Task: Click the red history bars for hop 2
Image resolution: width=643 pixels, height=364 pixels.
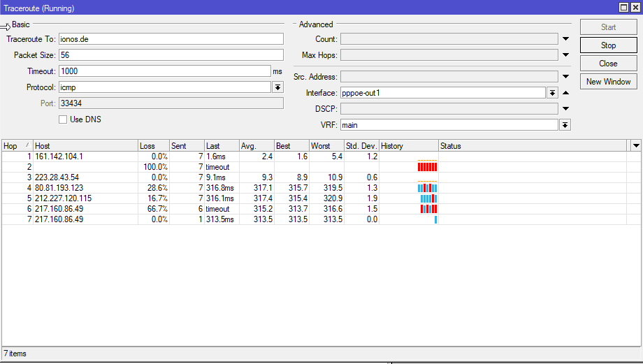Action: pyautogui.click(x=427, y=167)
